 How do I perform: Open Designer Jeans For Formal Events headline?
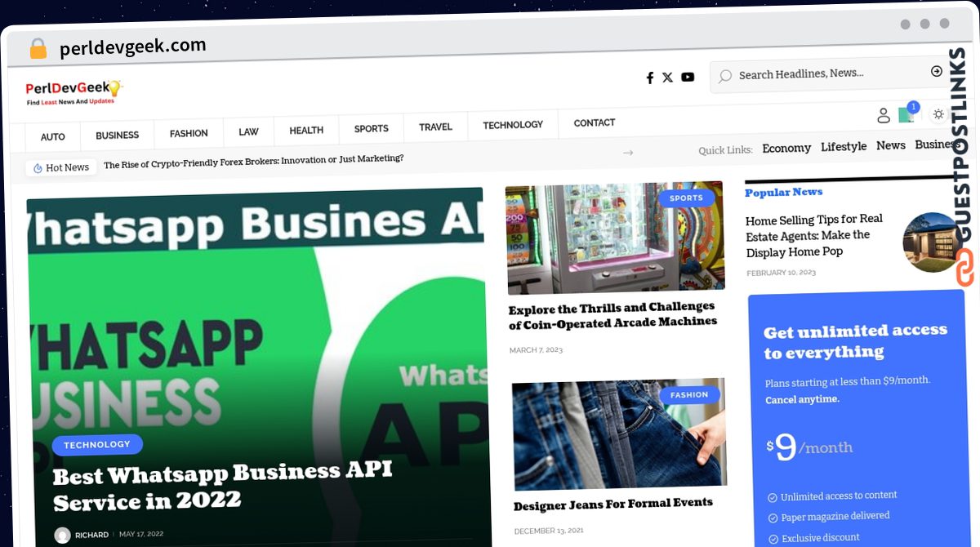[x=613, y=505]
